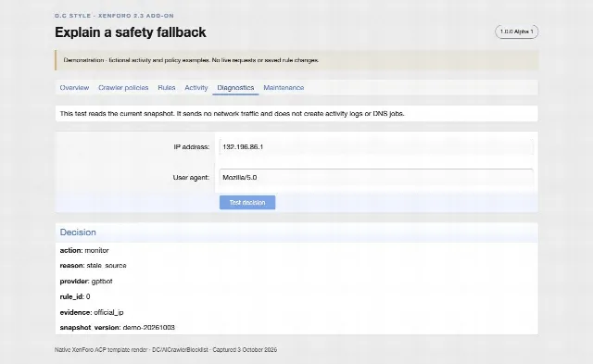
Task: Click the reason: stale_source line
Action: point(93,266)
